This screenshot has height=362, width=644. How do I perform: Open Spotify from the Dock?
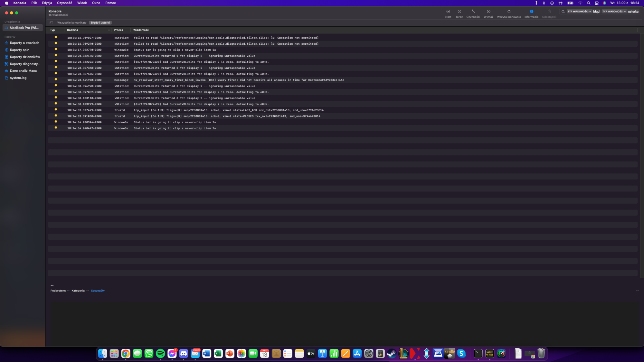(160, 354)
